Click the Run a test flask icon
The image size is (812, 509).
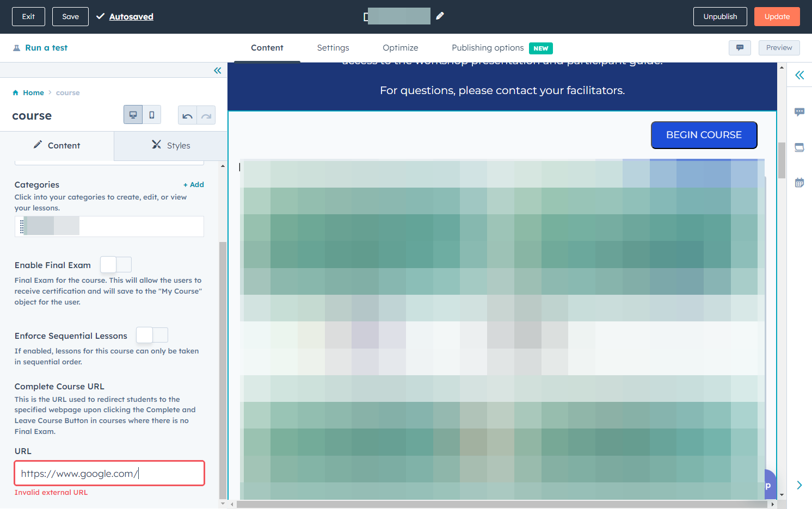[16, 48]
